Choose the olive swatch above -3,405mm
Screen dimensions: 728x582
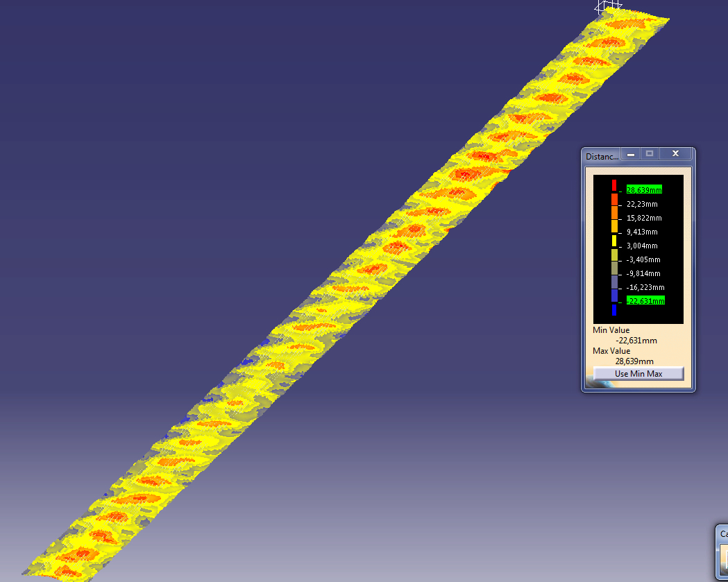614,255
